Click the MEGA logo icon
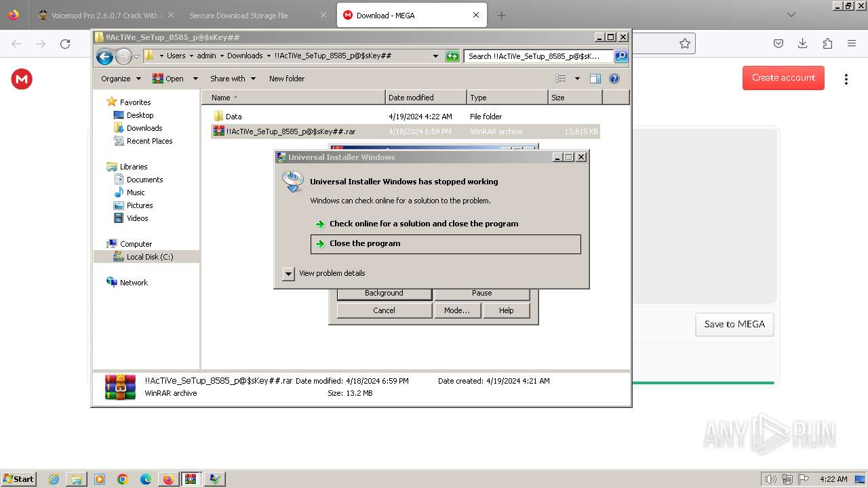868x488 pixels. (22, 79)
